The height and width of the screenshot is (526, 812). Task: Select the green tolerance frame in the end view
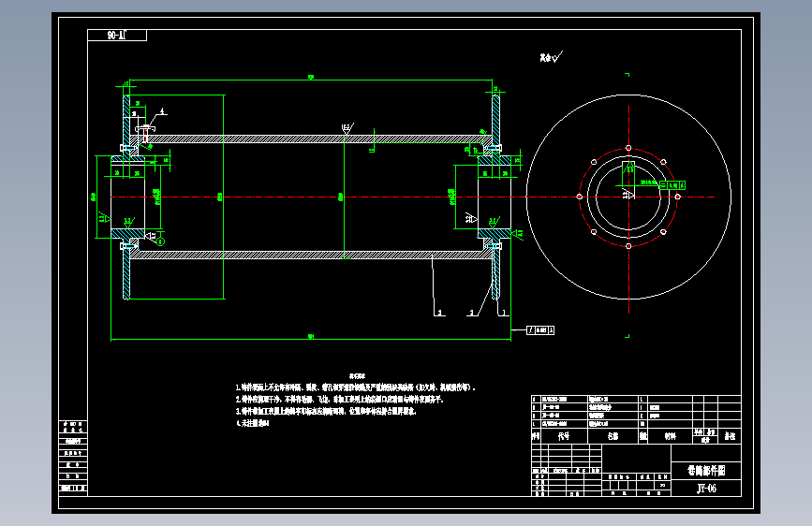click(672, 185)
